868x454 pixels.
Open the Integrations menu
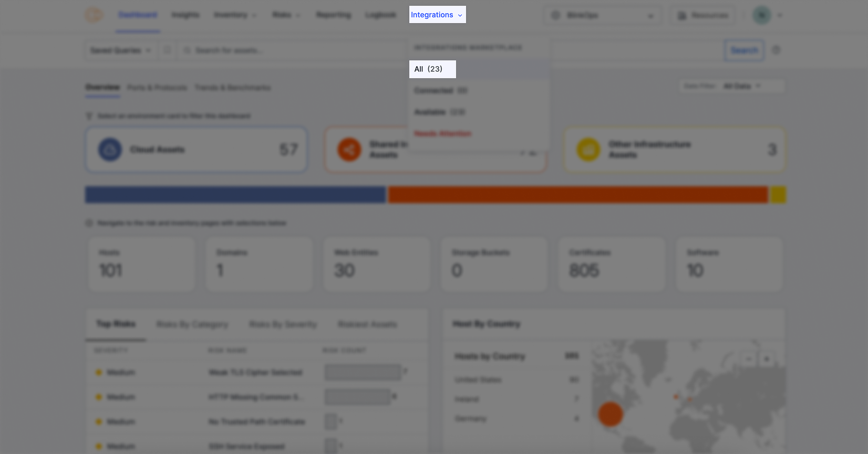point(437,15)
